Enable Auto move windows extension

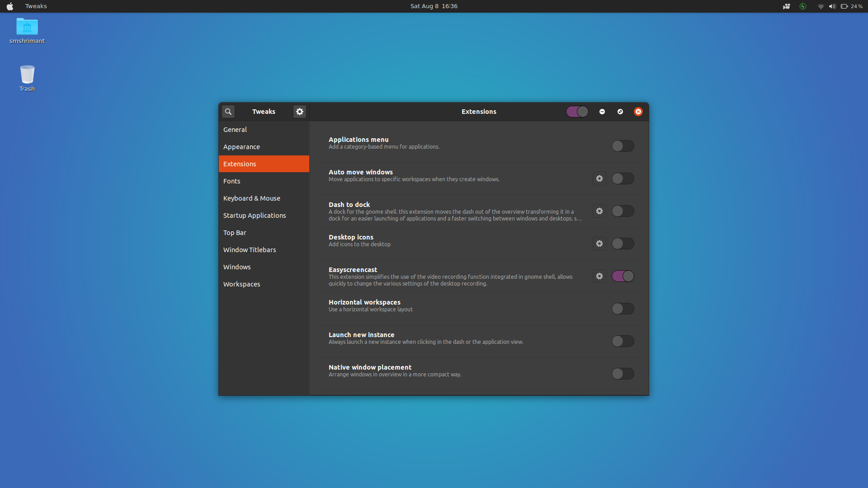(x=623, y=178)
